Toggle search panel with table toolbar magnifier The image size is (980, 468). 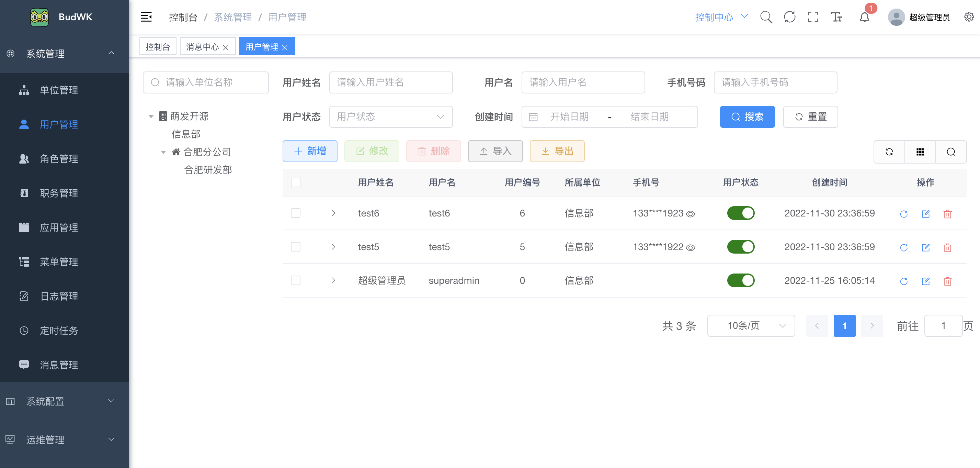coord(951,152)
